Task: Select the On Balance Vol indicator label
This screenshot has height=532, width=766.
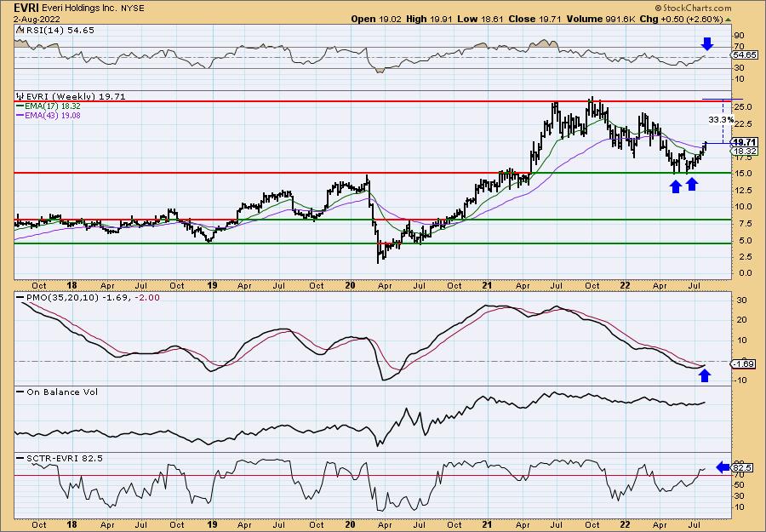Action: coord(61,392)
